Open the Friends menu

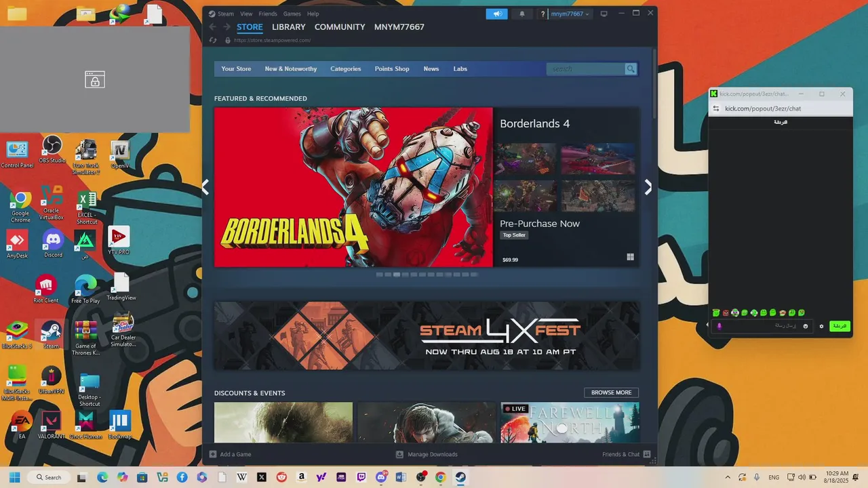click(x=268, y=14)
